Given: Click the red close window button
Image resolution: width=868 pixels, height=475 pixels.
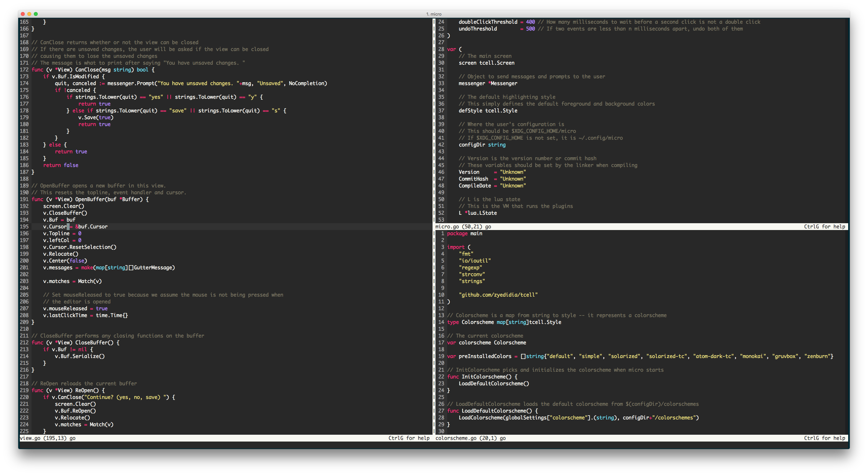Looking at the screenshot, I should tap(22, 14).
